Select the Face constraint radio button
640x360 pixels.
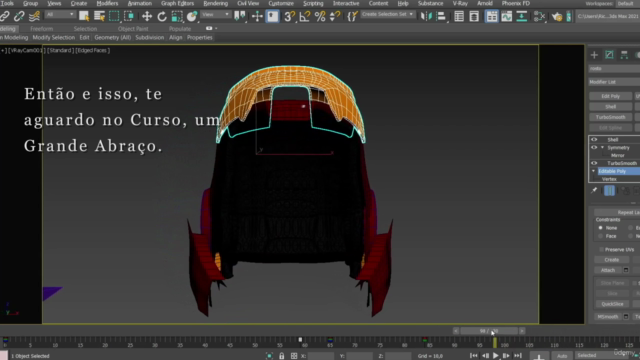600,236
